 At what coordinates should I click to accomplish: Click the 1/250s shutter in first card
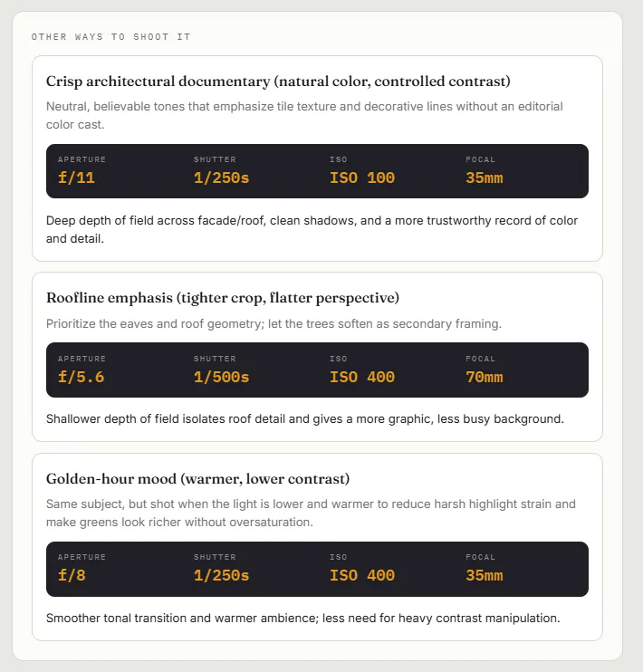pyautogui.click(x=221, y=178)
